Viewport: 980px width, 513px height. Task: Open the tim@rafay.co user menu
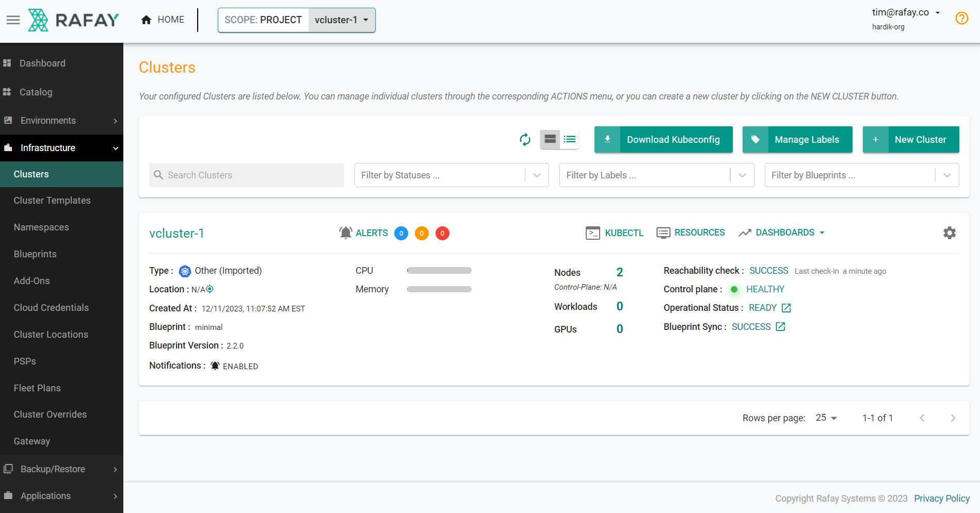pos(906,12)
